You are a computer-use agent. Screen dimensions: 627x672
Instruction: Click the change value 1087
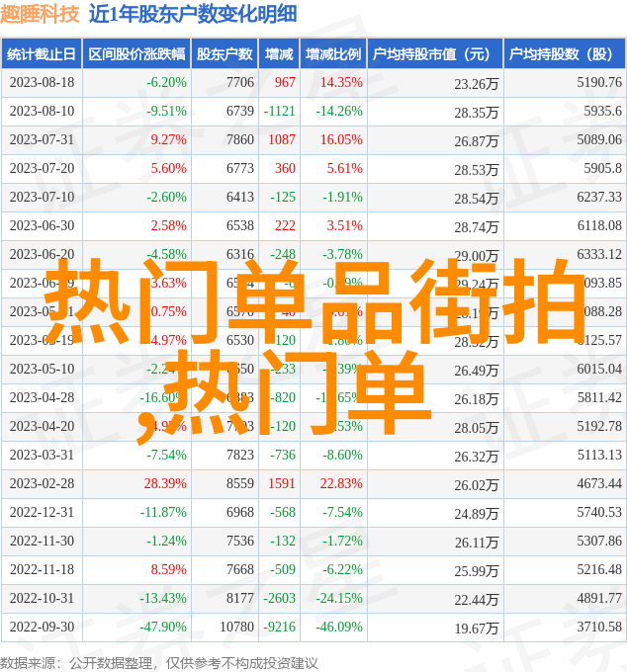point(282,139)
